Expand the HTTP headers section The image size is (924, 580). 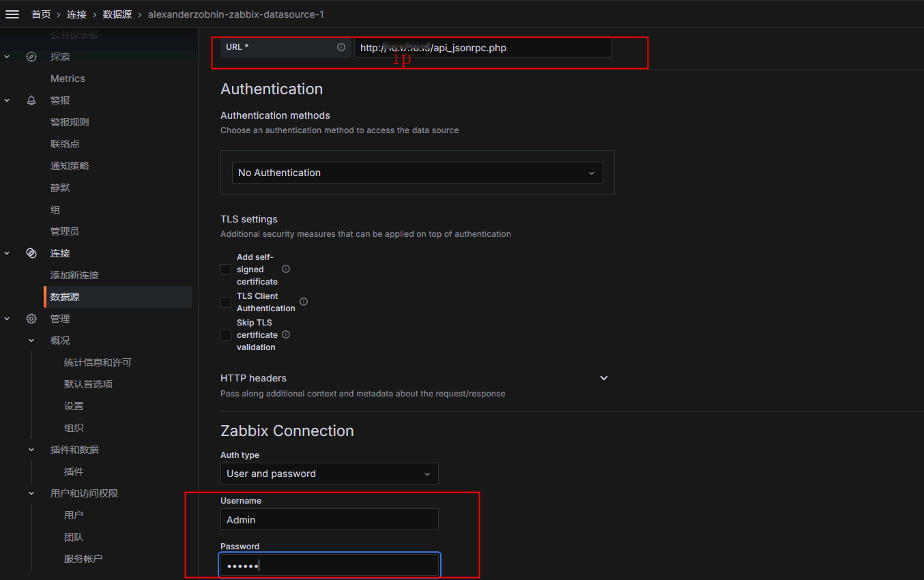click(603, 378)
